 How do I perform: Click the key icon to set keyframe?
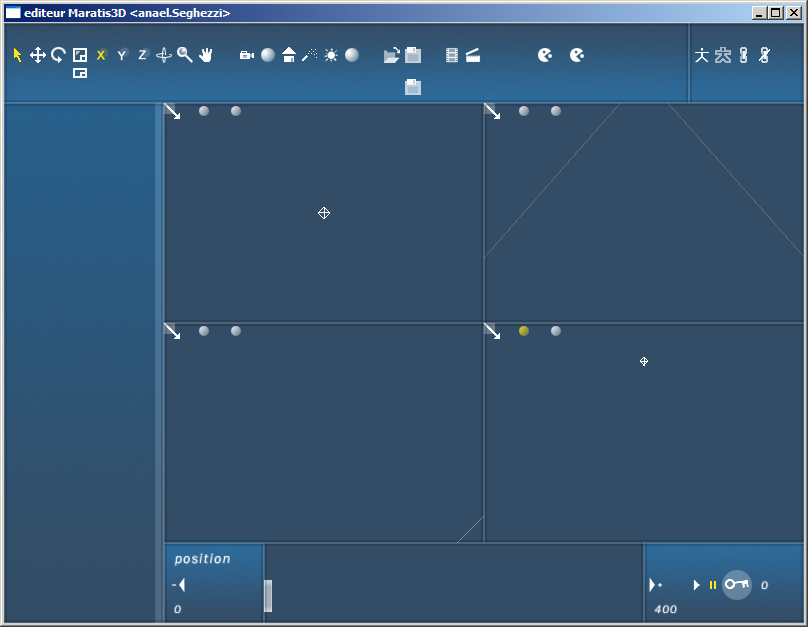coord(737,584)
